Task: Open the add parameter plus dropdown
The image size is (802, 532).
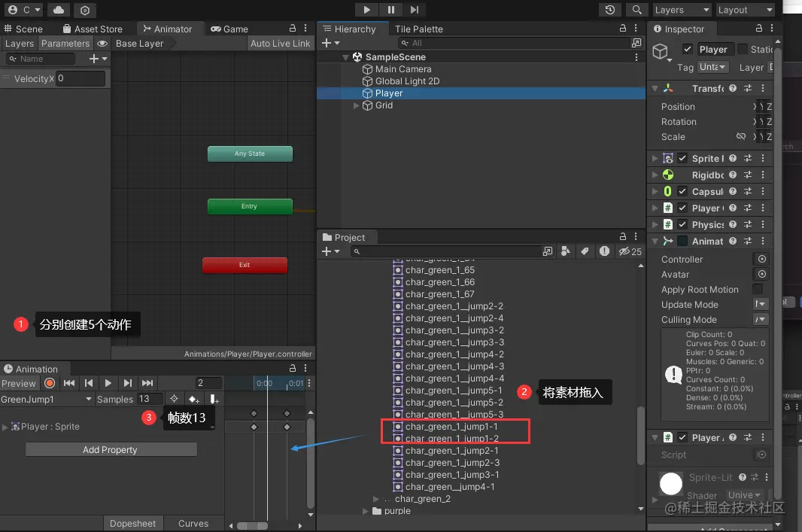Action: click(x=98, y=59)
